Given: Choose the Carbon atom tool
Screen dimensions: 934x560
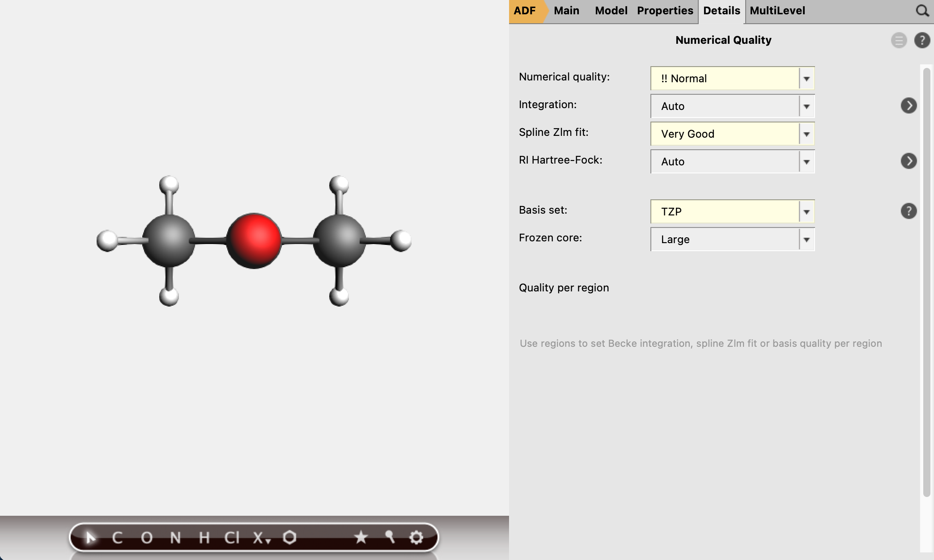Looking at the screenshot, I should tap(117, 537).
